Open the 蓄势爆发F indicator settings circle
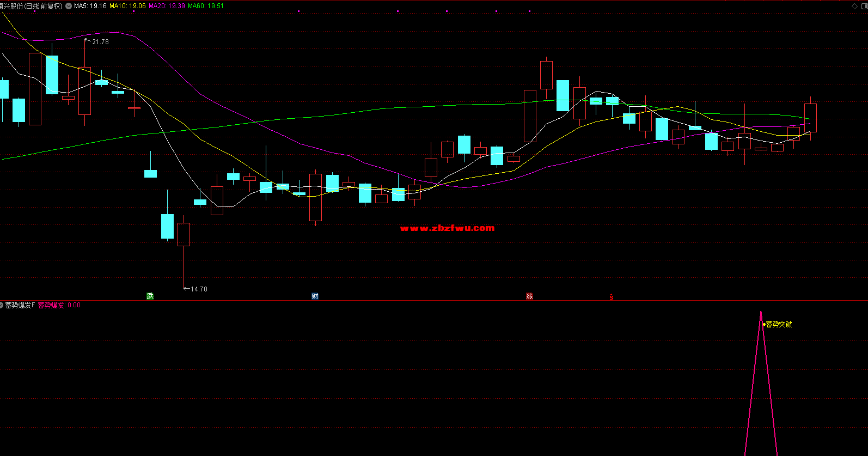Viewport: 868px width, 456px height. (x=2, y=305)
